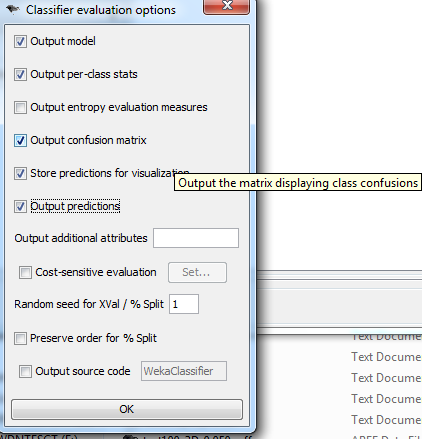
Task: Click the Output additional attributes text field
Action: click(x=196, y=238)
